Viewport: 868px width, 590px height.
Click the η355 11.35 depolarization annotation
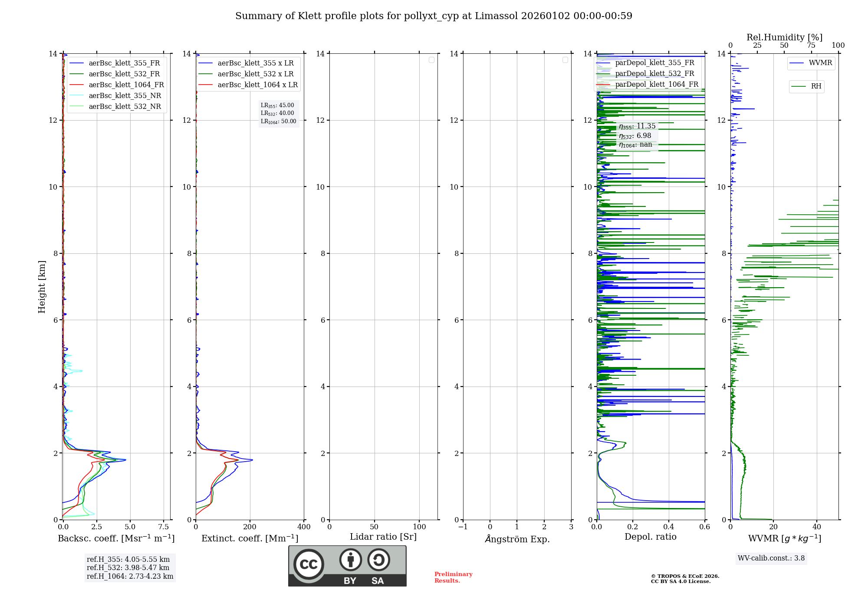coord(637,126)
